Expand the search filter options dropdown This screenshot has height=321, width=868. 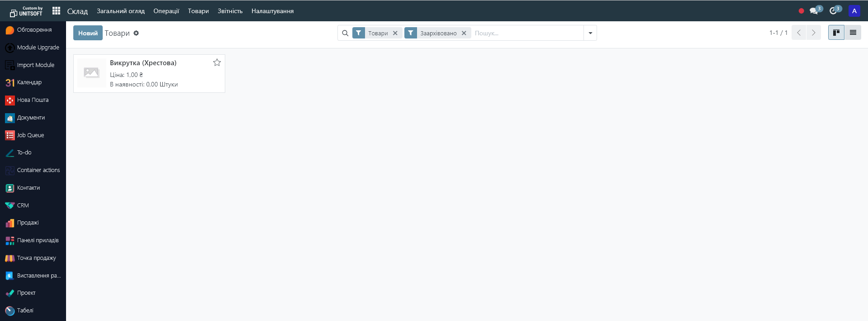coord(590,33)
